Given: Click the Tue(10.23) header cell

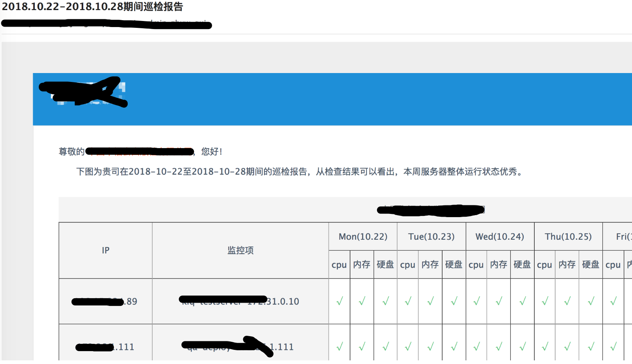Looking at the screenshot, I should (x=432, y=236).
